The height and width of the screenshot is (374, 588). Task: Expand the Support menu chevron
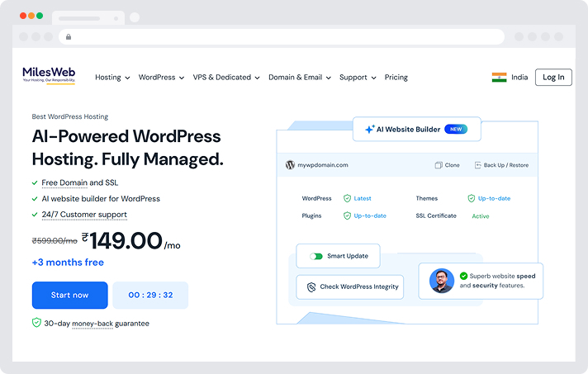(x=373, y=78)
